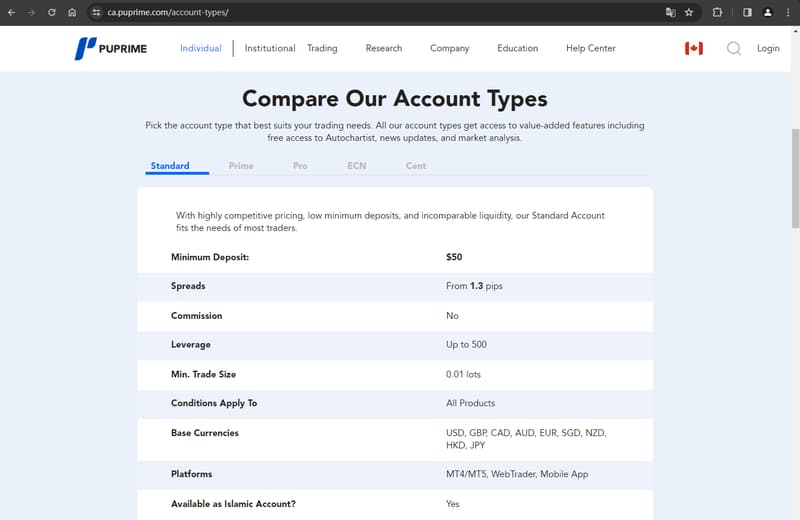
Task: Click the 'Yes' Islamic account value
Action: tap(453, 504)
